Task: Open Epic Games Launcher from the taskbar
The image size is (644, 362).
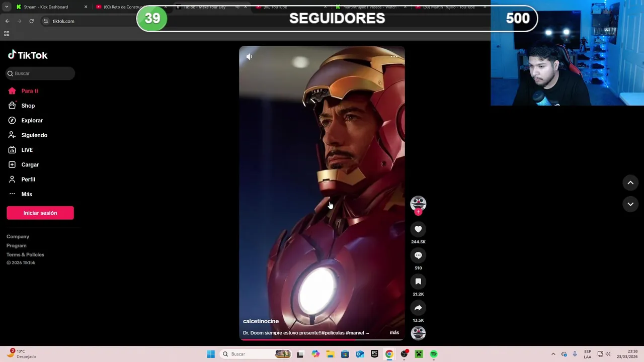Action: (x=374, y=354)
